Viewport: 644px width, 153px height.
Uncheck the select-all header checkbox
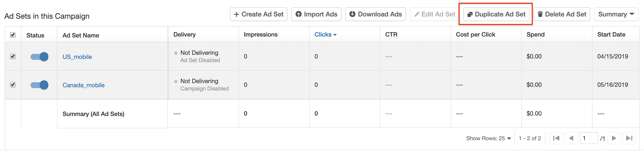[x=13, y=35]
